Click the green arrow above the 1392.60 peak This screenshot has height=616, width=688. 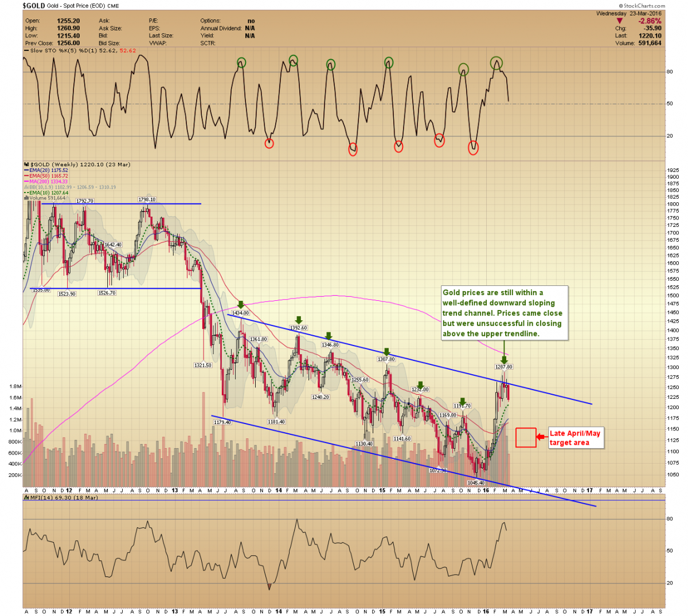[298, 320]
